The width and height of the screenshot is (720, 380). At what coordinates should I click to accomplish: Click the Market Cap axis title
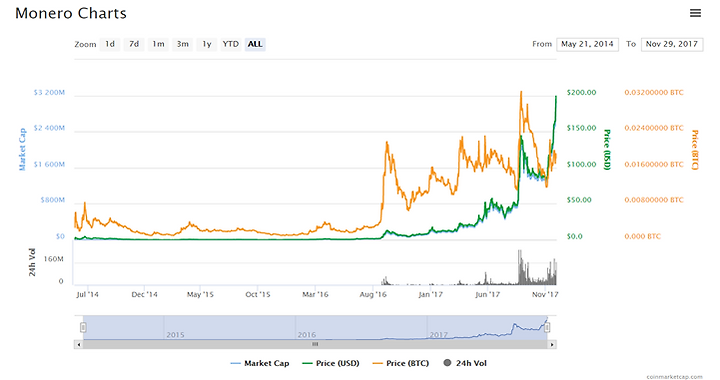(22, 149)
